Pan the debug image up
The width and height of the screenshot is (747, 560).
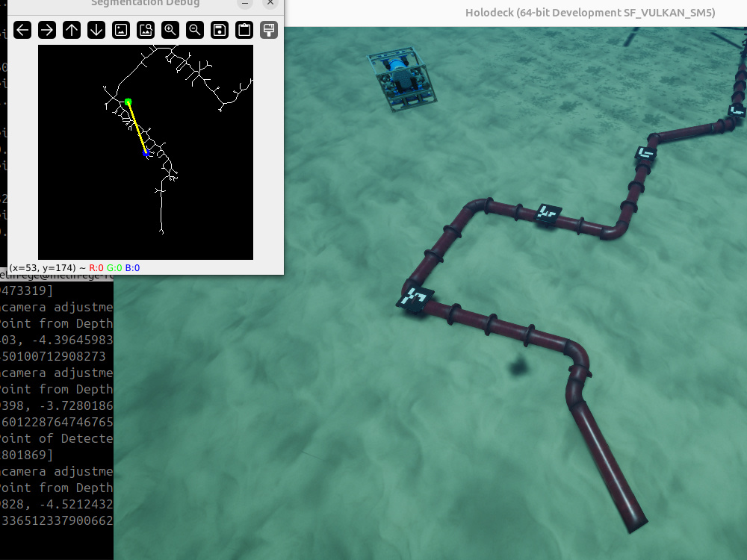click(72, 30)
